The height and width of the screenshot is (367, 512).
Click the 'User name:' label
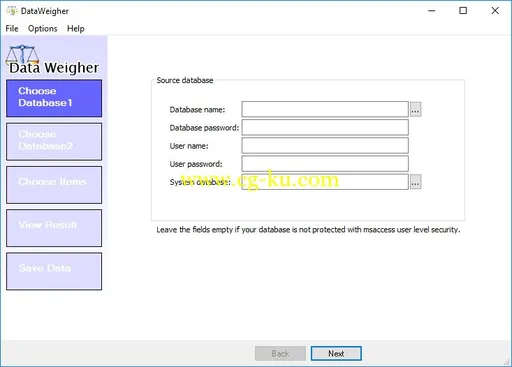pyautogui.click(x=189, y=146)
